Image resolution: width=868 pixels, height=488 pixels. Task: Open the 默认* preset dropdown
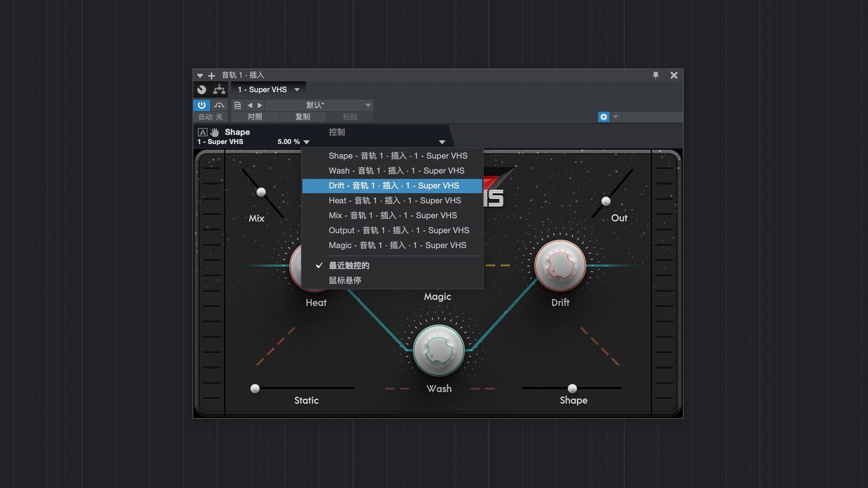point(319,105)
